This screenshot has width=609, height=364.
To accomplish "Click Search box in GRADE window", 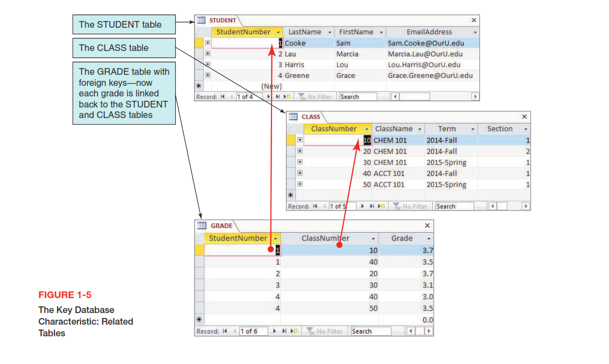I will pos(371,331).
